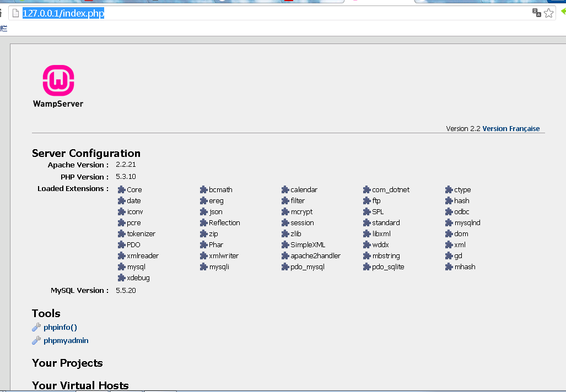Click the Loaded Extensions label
This screenshot has height=392, width=566.
73,189
